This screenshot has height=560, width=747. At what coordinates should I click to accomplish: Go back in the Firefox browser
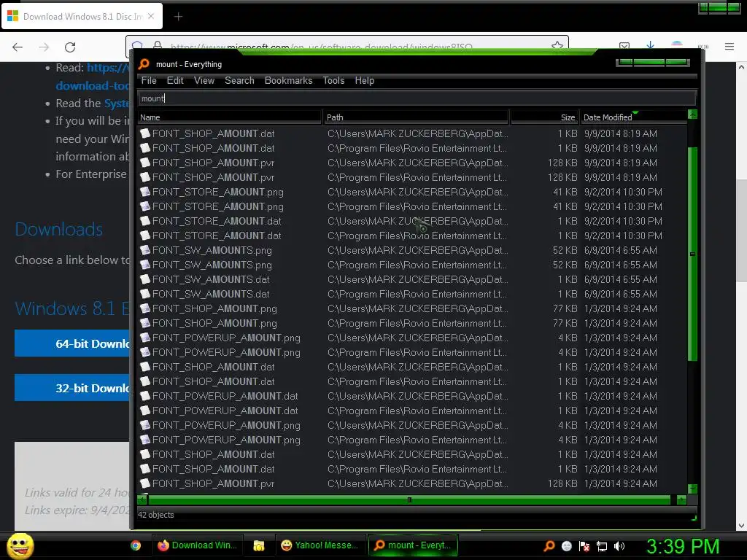(18, 47)
